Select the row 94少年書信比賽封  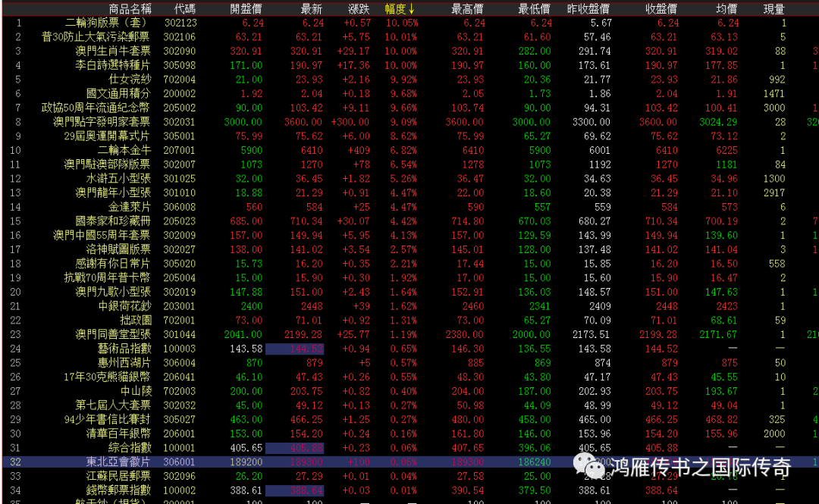410,419
